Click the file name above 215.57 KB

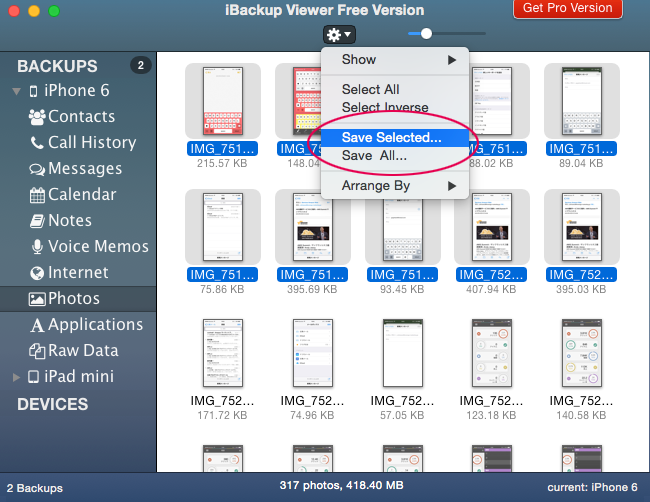(222, 149)
